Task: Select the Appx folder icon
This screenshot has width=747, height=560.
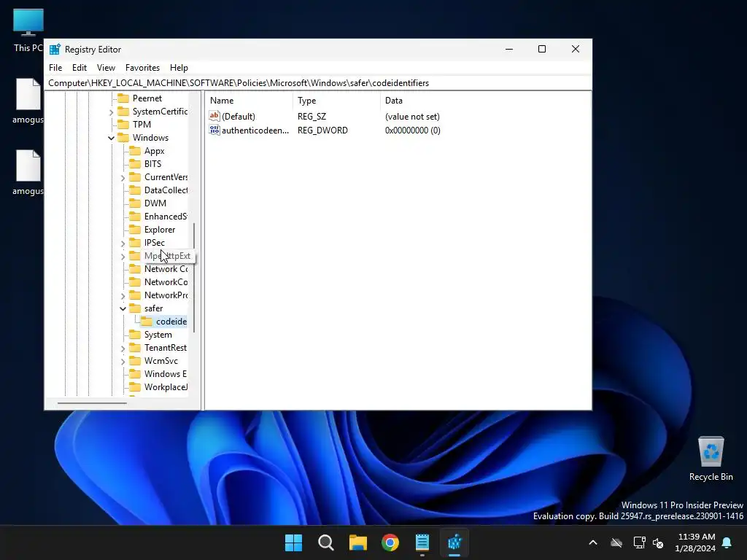Action: coord(135,151)
